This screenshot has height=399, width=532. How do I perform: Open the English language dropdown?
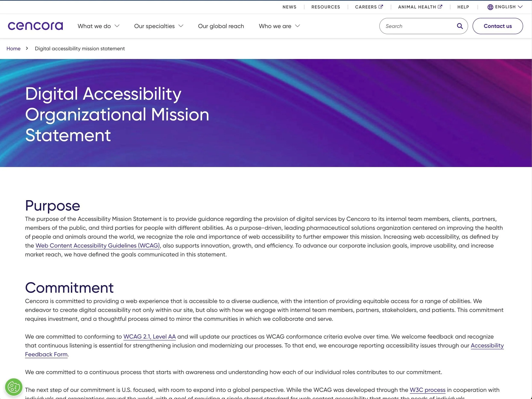(x=505, y=7)
